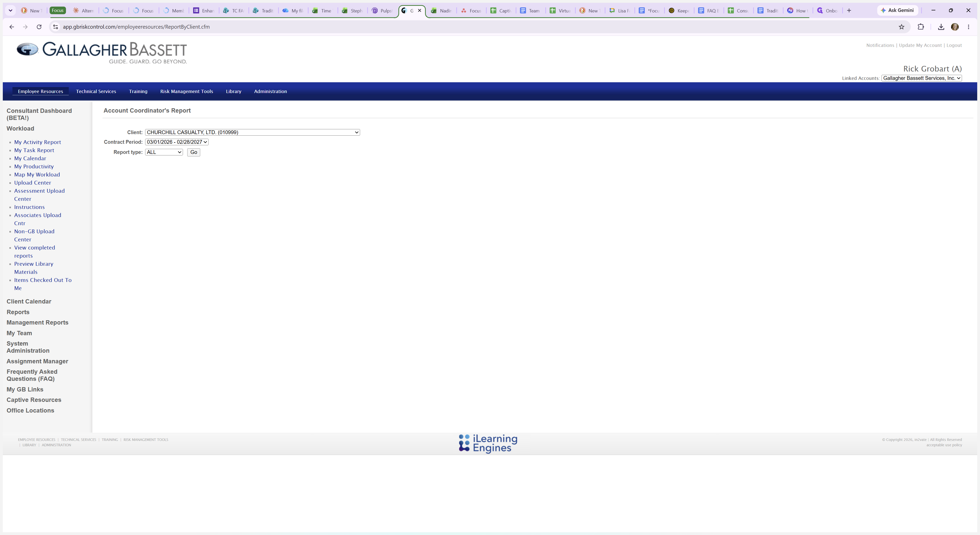Open the tab search chevron icon

(x=11, y=10)
